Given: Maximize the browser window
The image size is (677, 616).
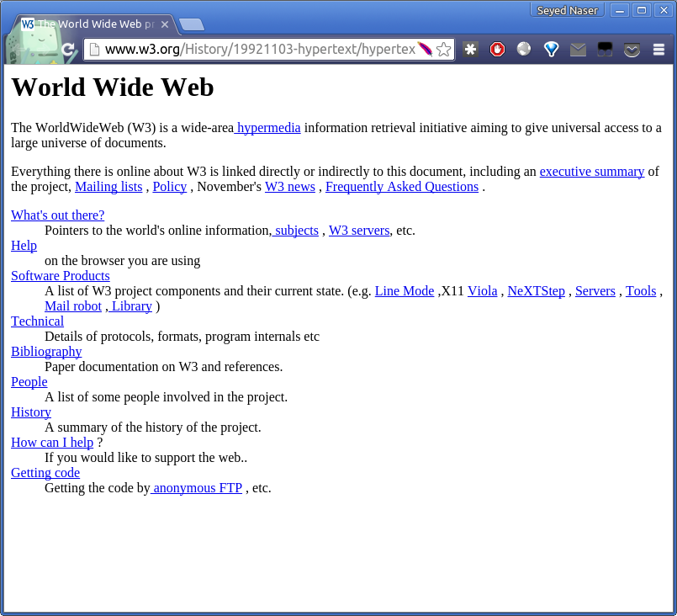Looking at the screenshot, I should click(x=642, y=10).
